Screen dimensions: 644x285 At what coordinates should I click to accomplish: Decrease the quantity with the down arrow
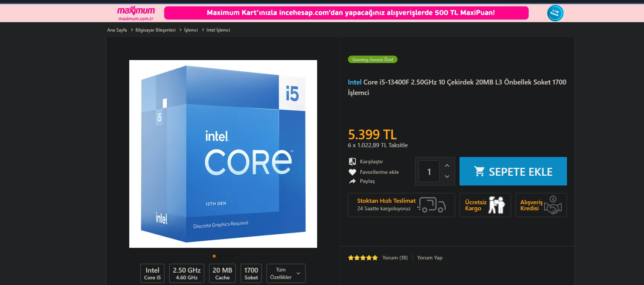pos(447,176)
